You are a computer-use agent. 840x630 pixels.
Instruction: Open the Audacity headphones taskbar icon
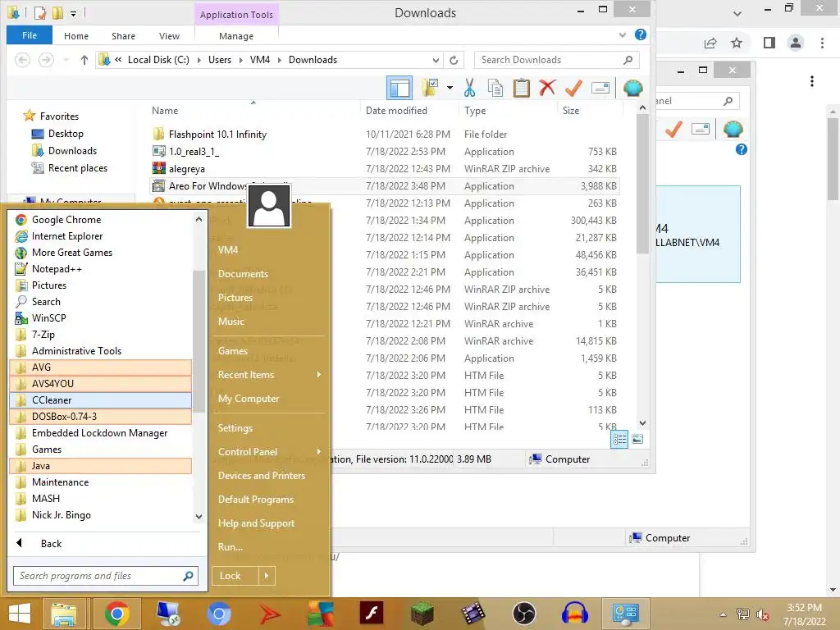574,614
